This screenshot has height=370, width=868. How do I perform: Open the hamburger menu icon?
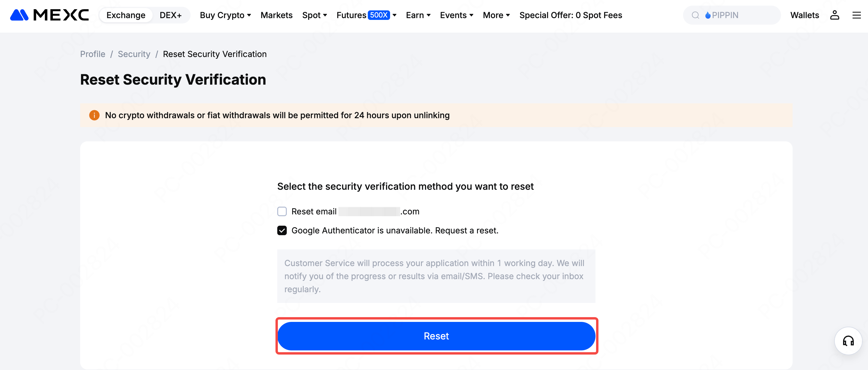pos(856,15)
